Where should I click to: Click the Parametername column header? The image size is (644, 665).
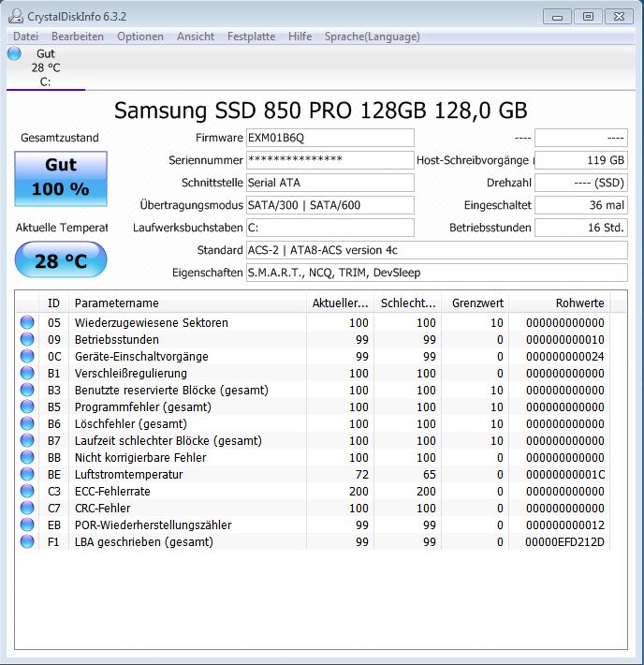(x=187, y=303)
